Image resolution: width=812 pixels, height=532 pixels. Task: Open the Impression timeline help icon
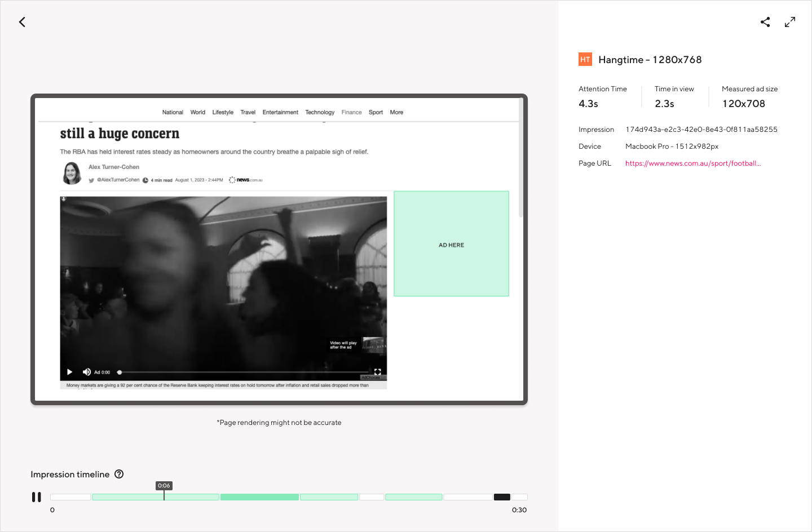point(119,474)
